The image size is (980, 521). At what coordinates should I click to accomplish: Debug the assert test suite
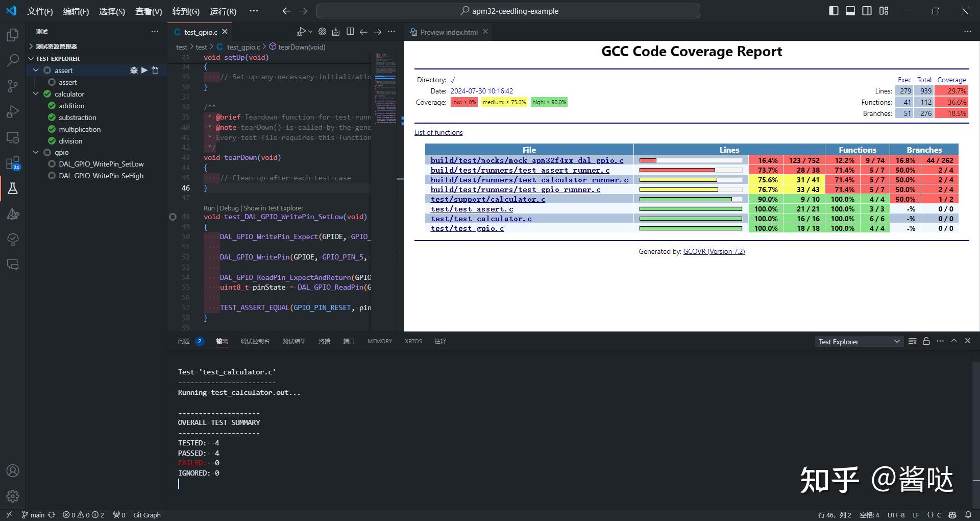click(x=134, y=70)
